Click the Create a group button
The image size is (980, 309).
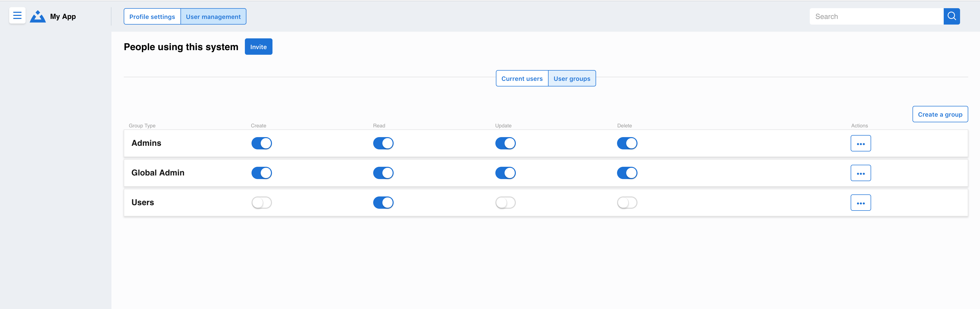pos(940,114)
